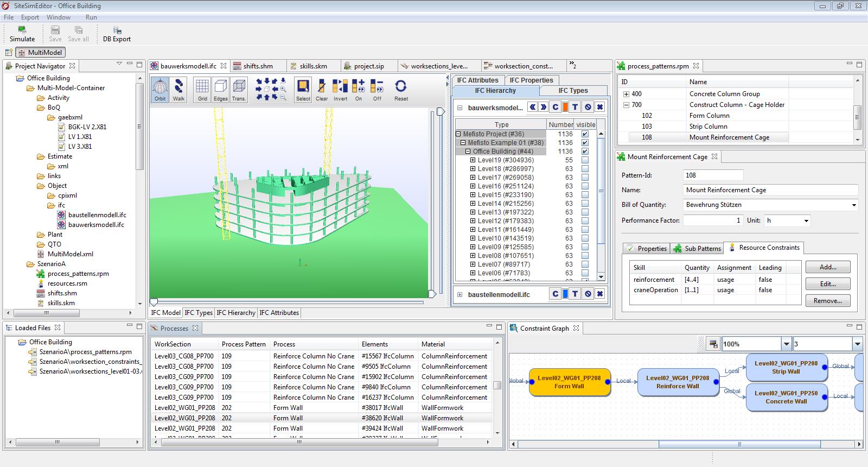Select the Orbit navigation tool
The height and width of the screenshot is (467, 868).
pyautogui.click(x=160, y=90)
